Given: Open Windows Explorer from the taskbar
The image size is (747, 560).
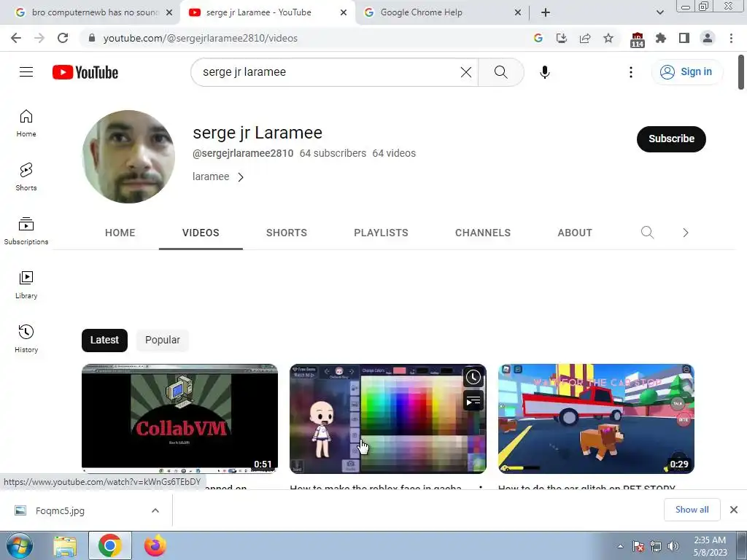Looking at the screenshot, I should (x=65, y=546).
